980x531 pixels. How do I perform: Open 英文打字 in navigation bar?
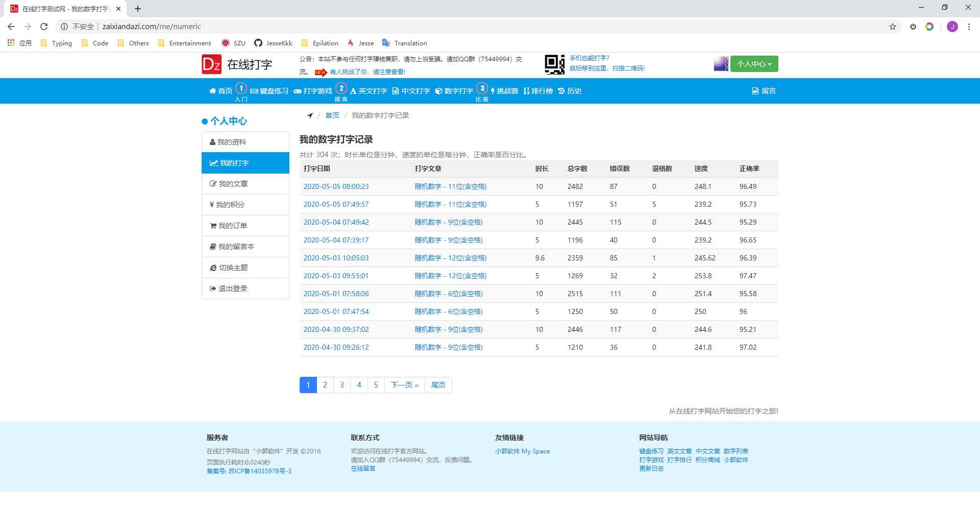tap(369, 91)
